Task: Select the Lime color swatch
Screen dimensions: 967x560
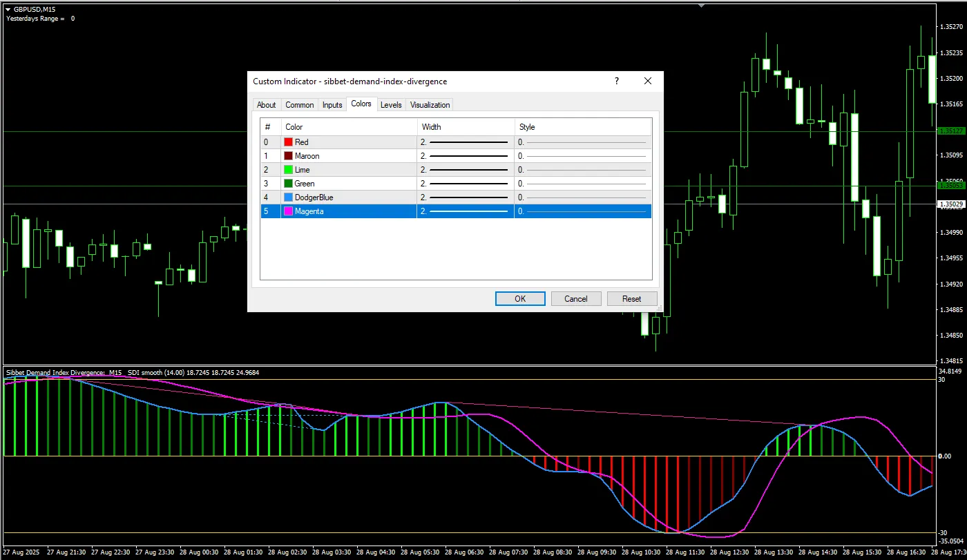Action: 289,170
